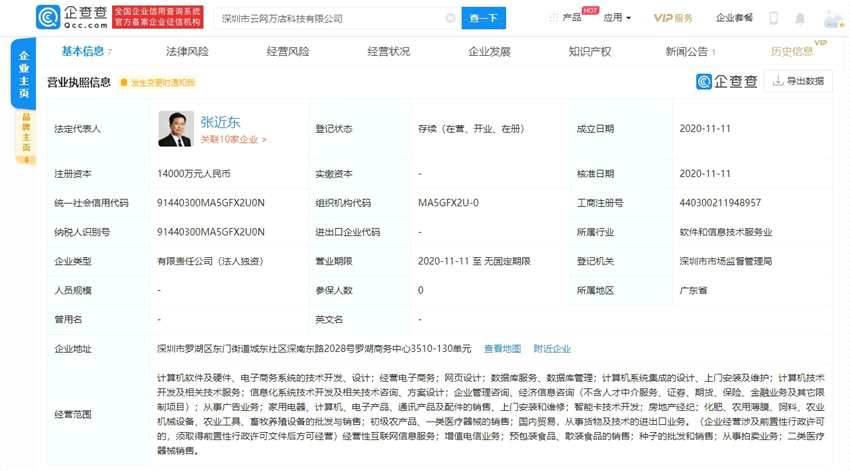The width and height of the screenshot is (850, 471).
Task: Click the organization code MA5GFX2U-0
Action: tap(448, 203)
